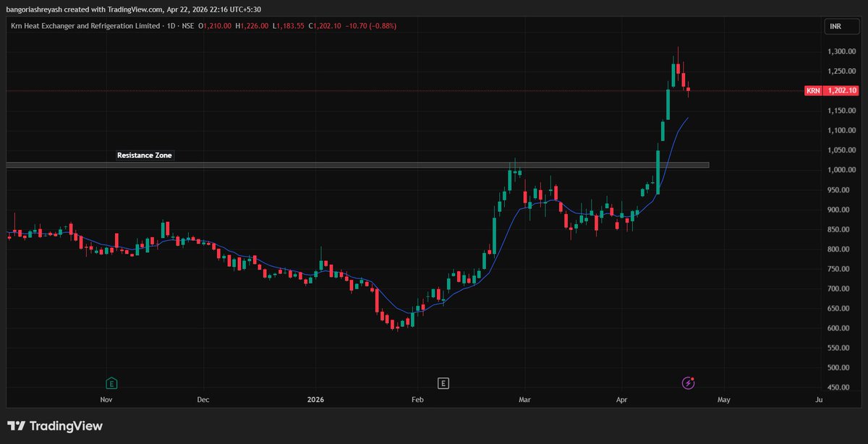Click the May label on the time axis
Screen dimensions: 868x444
pyautogui.click(x=723, y=399)
